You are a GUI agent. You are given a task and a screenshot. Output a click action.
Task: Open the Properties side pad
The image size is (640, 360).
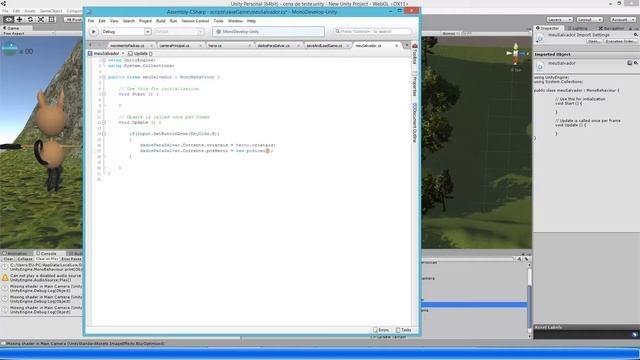415,84
